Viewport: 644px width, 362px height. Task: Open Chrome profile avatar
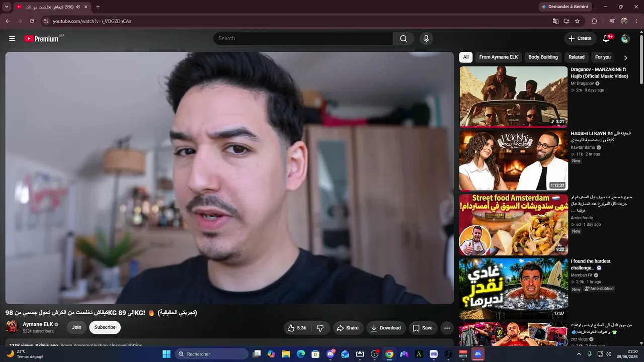[x=624, y=21]
